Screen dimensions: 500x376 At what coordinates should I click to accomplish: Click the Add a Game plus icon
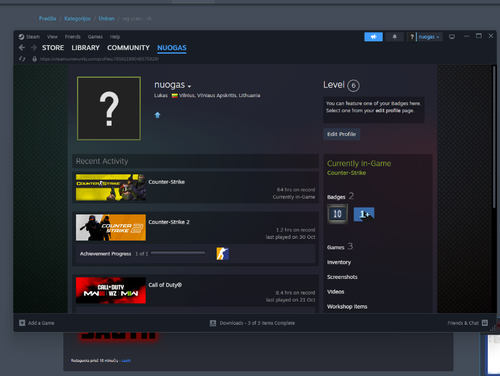pyautogui.click(x=22, y=323)
